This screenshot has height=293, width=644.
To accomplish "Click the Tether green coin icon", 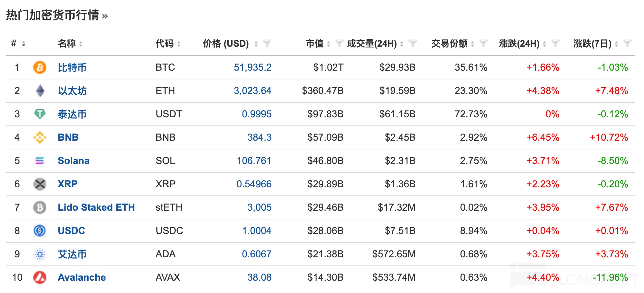I will pyautogui.click(x=40, y=114).
